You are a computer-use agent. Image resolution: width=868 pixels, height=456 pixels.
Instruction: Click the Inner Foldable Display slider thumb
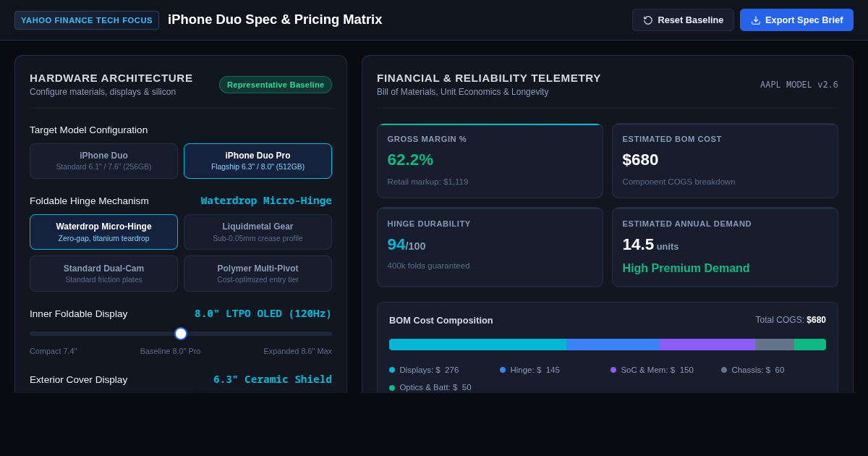181,334
